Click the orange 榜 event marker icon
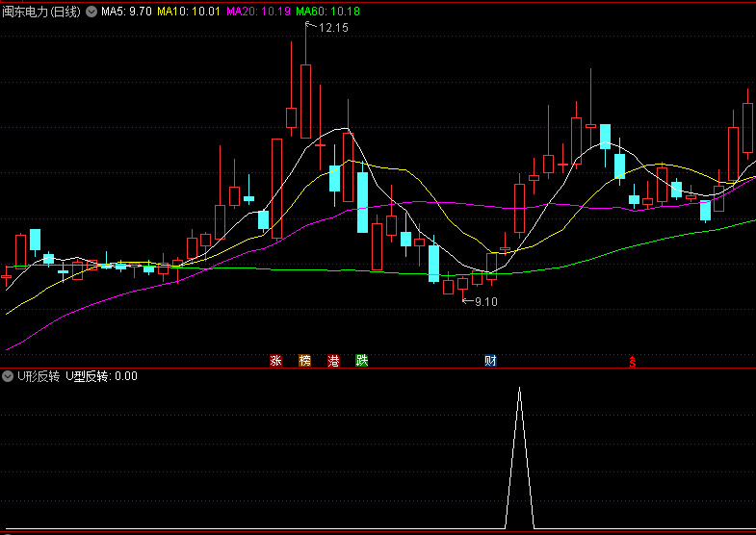Viewport: 756px width, 535px height. pos(305,361)
